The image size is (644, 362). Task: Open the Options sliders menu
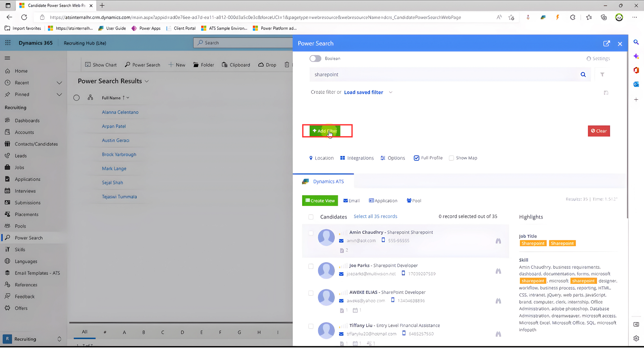pyautogui.click(x=393, y=158)
